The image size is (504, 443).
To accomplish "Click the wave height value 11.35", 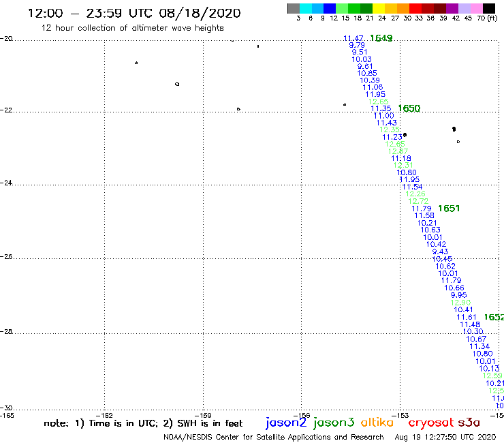I will pos(381,108).
